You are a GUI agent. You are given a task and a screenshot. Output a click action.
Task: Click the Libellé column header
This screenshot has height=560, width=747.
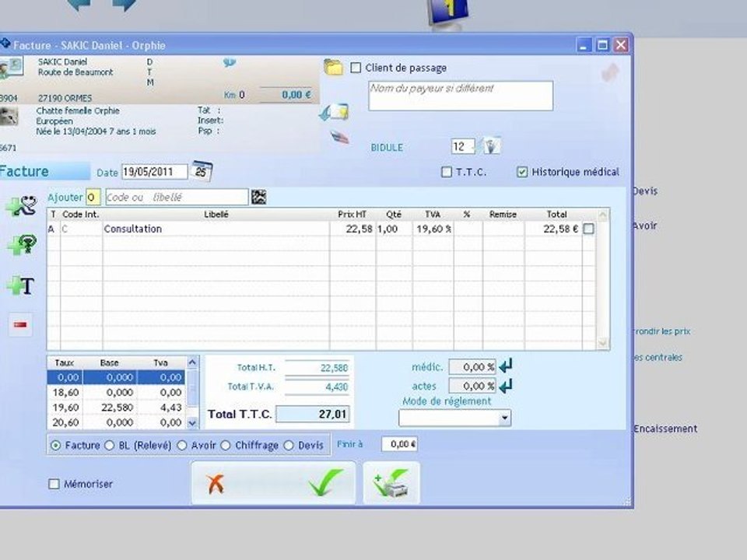(x=216, y=215)
